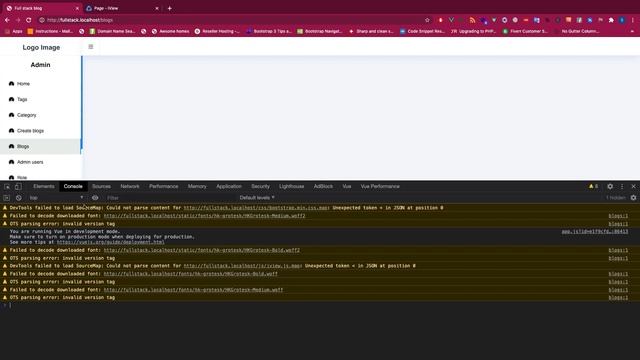The image size is (640, 360).
Task: Open the bootstrap.min.css.map link in console
Action: [256, 208]
